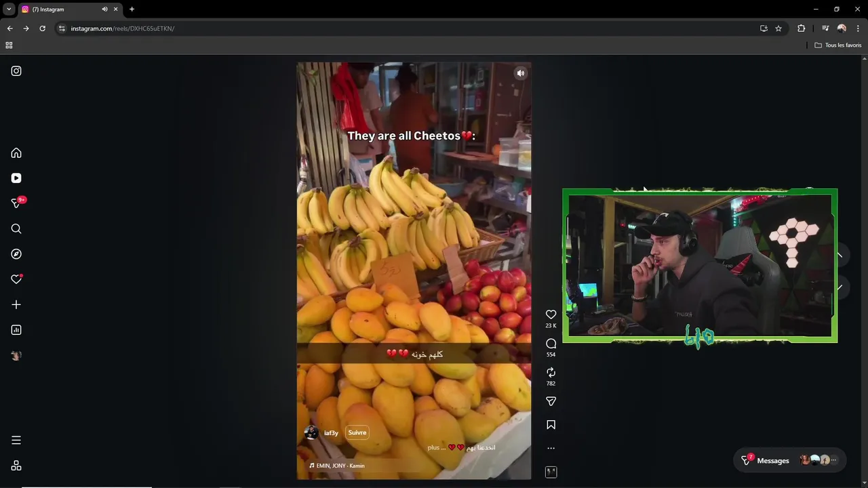Viewport: 868px width, 488px height.
Task: Open Chrome profile avatar menu
Action: coord(842,28)
